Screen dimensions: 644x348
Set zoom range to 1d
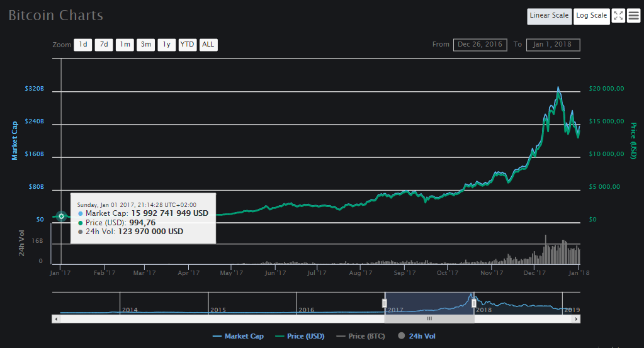(82, 45)
